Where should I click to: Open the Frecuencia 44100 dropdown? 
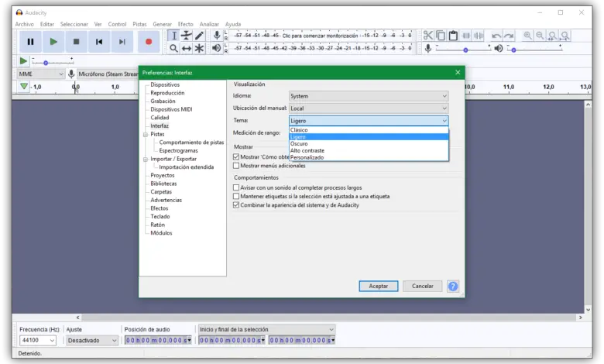pyautogui.click(x=38, y=340)
